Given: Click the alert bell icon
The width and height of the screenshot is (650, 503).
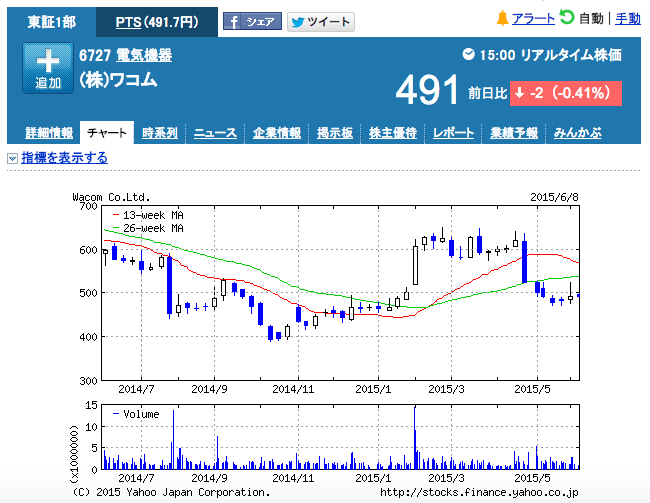Looking at the screenshot, I should pyautogui.click(x=502, y=18).
